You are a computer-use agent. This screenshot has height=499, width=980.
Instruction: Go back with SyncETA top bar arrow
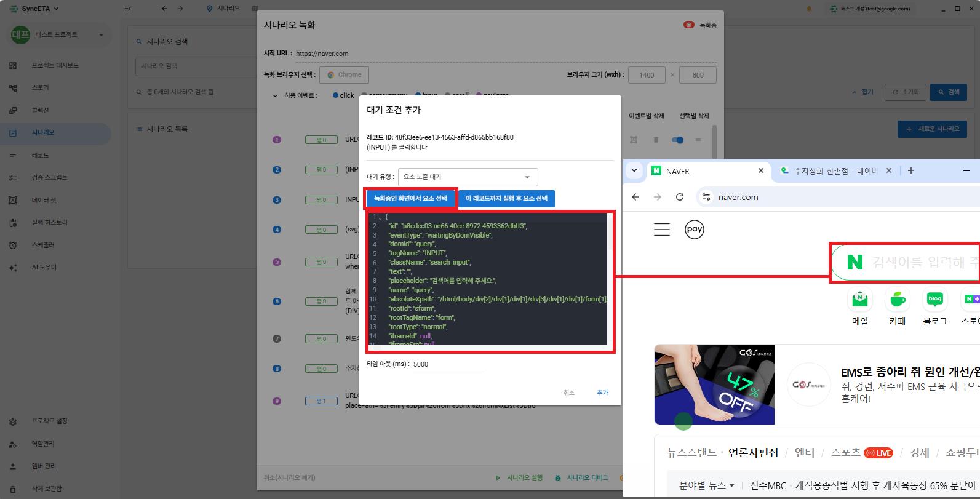pos(164,9)
